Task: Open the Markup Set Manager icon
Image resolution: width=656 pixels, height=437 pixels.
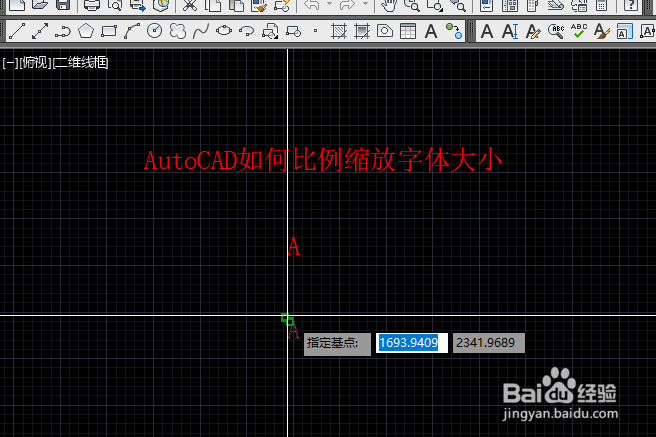Action: 579,5
